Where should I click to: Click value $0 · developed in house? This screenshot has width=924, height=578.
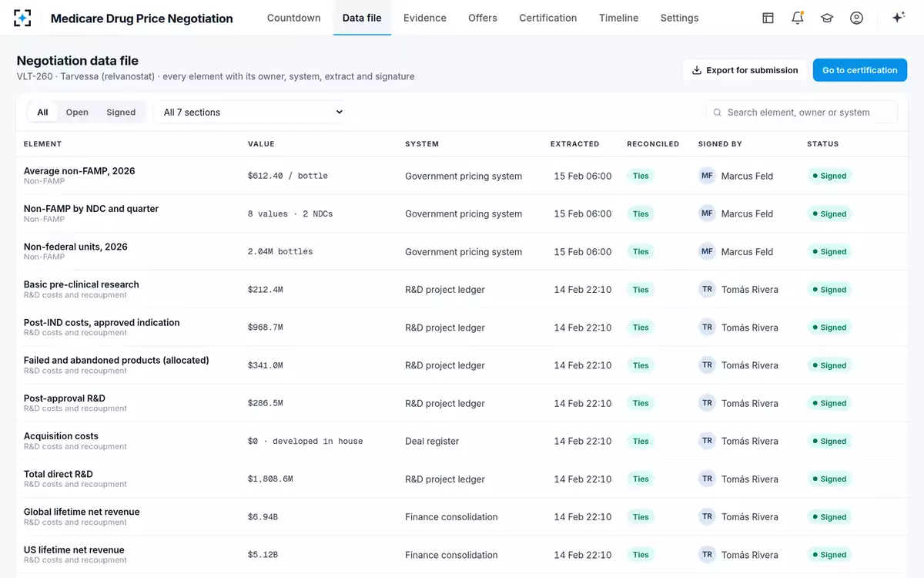(x=305, y=441)
